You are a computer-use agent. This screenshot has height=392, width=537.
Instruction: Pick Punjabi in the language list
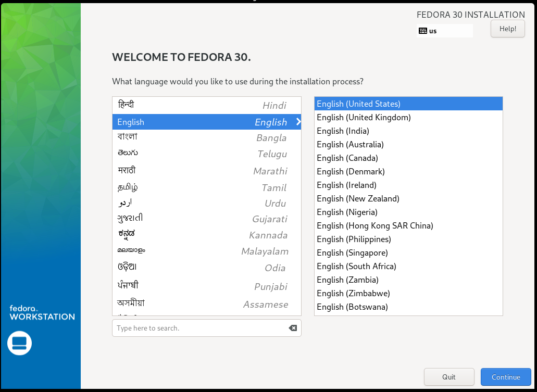206,286
